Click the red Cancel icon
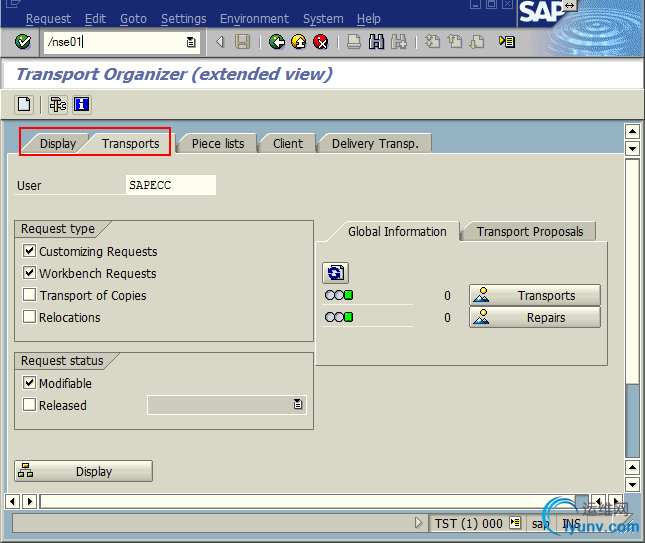 click(320, 42)
